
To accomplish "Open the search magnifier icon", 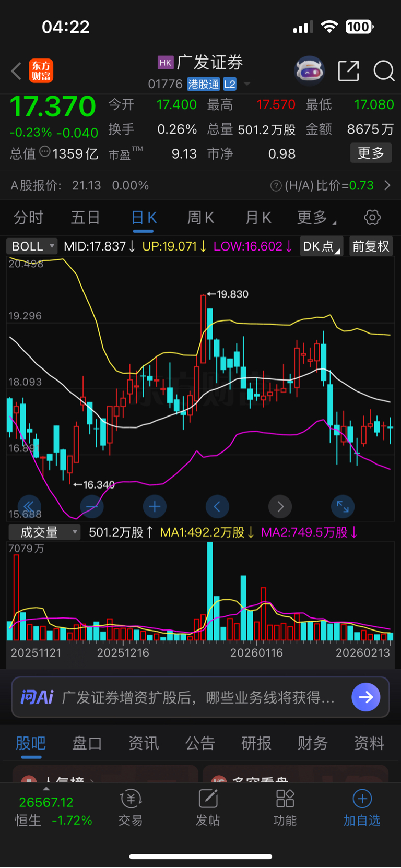I will click(384, 70).
